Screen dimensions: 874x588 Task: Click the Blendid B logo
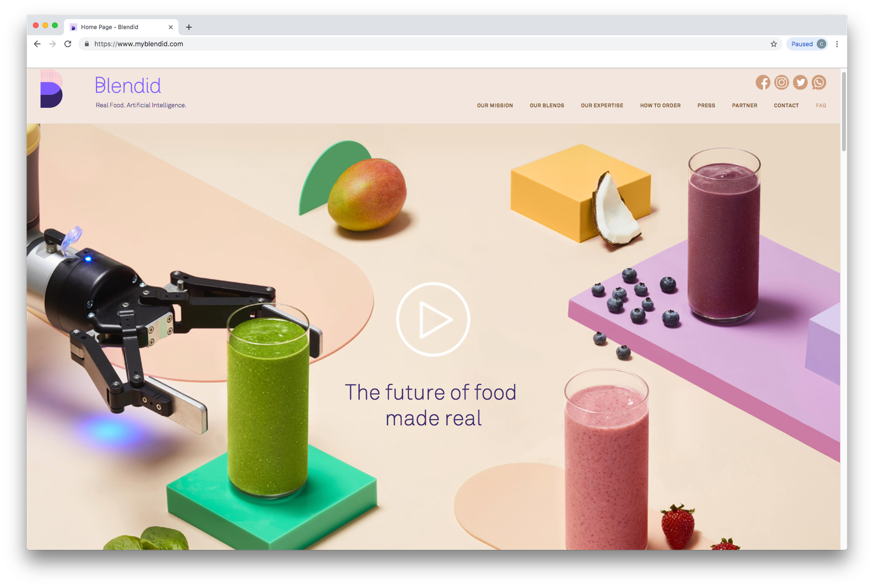point(52,89)
